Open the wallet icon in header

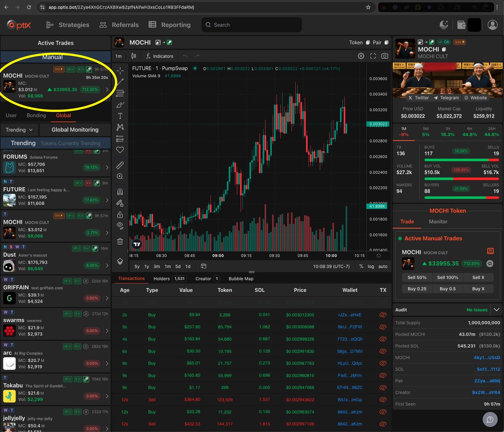pyautogui.click(x=461, y=25)
